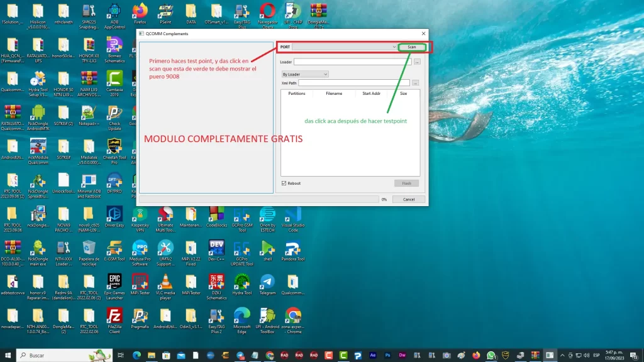
Task: Click the browse button beside Loader field
Action: [417, 62]
